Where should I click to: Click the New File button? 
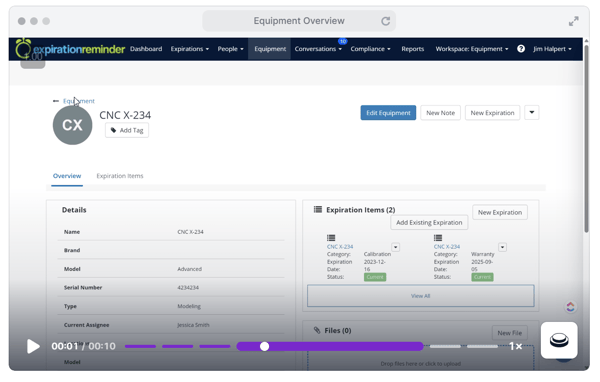(x=509, y=333)
